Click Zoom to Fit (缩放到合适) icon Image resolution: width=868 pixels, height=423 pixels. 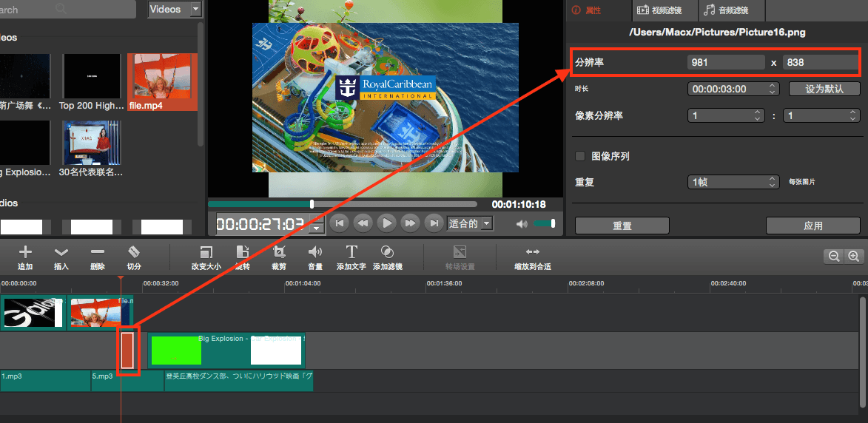coord(533,252)
